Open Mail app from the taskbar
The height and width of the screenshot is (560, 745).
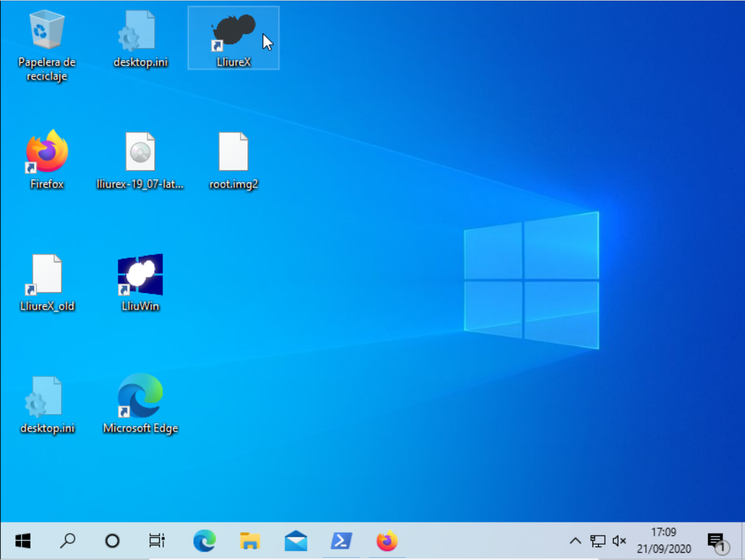pyautogui.click(x=296, y=541)
